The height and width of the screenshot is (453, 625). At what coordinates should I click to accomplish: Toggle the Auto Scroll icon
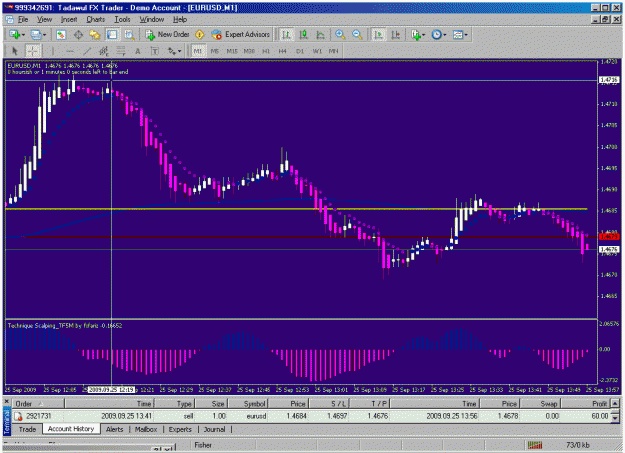[378, 35]
